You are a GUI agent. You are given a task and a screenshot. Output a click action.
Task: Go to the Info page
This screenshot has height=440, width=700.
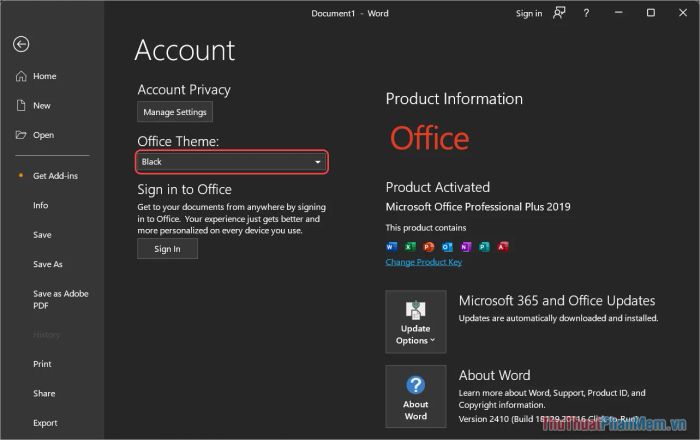[x=40, y=205]
